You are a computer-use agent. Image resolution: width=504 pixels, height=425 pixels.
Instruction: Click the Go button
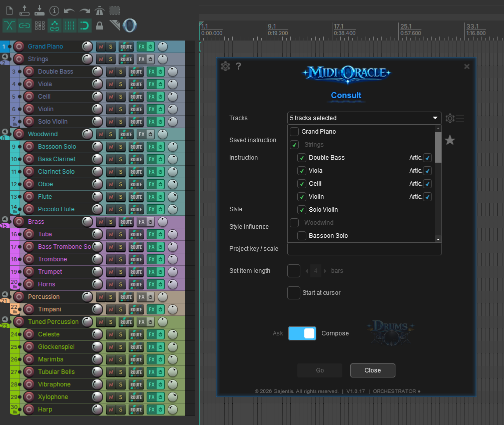[320, 370]
